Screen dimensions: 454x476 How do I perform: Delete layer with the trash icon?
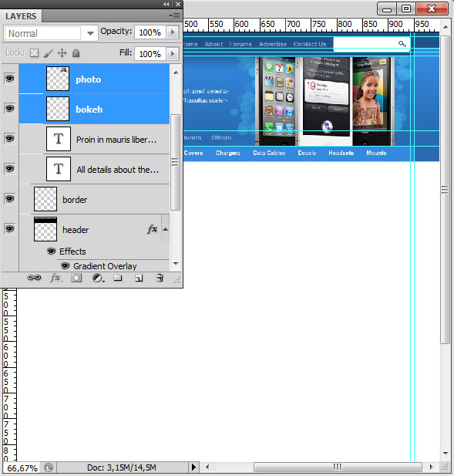160,278
